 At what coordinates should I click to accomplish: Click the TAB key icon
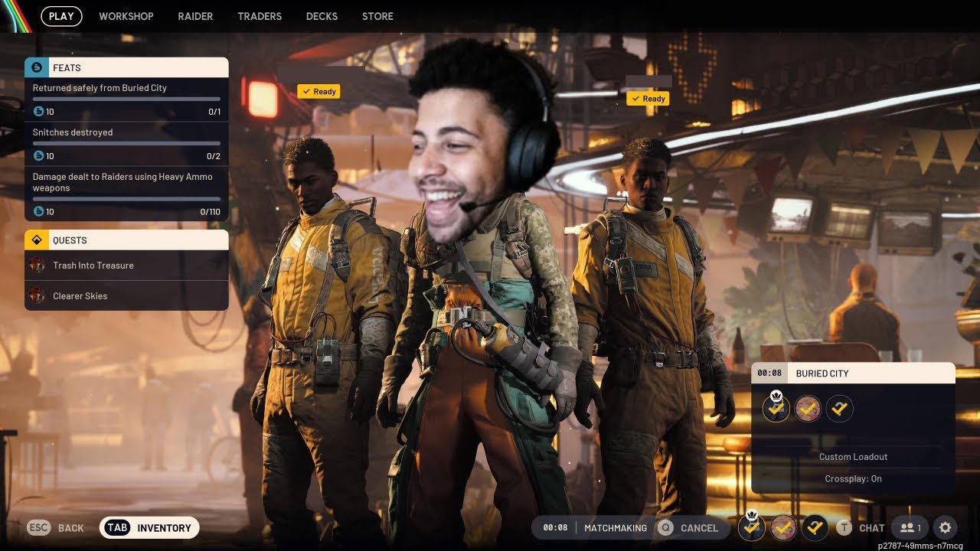[x=117, y=527]
